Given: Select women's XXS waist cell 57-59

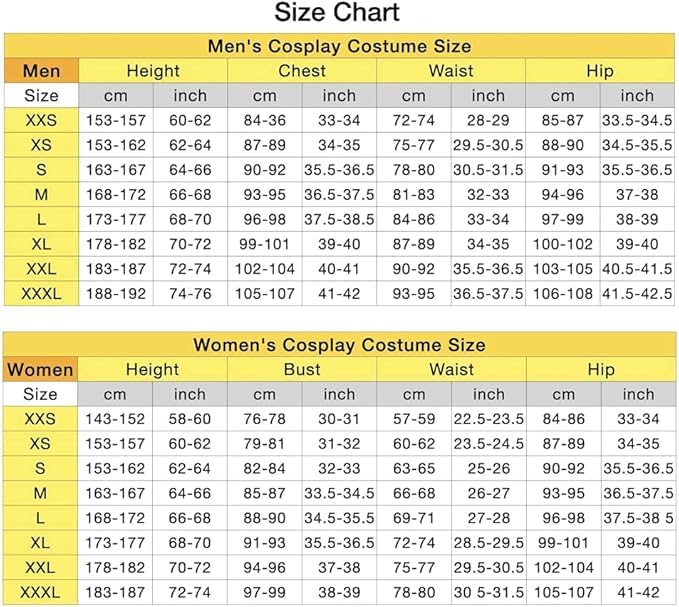Looking at the screenshot, I should 414,420.
